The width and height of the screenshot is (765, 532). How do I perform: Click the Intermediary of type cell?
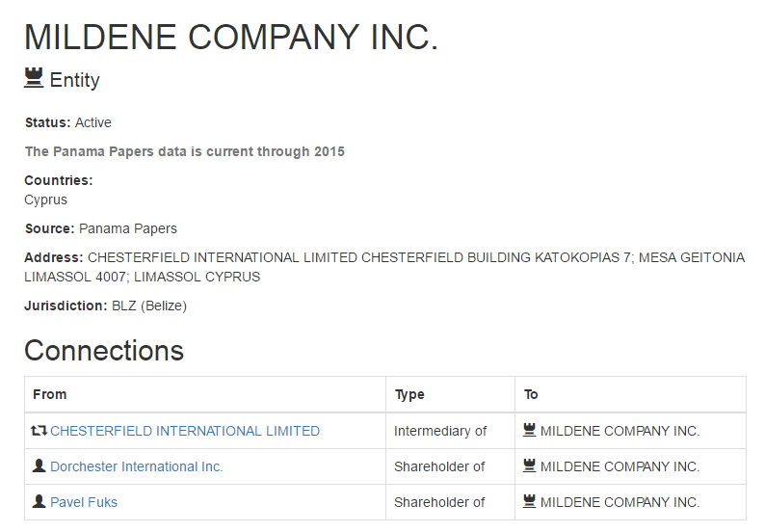tap(440, 431)
